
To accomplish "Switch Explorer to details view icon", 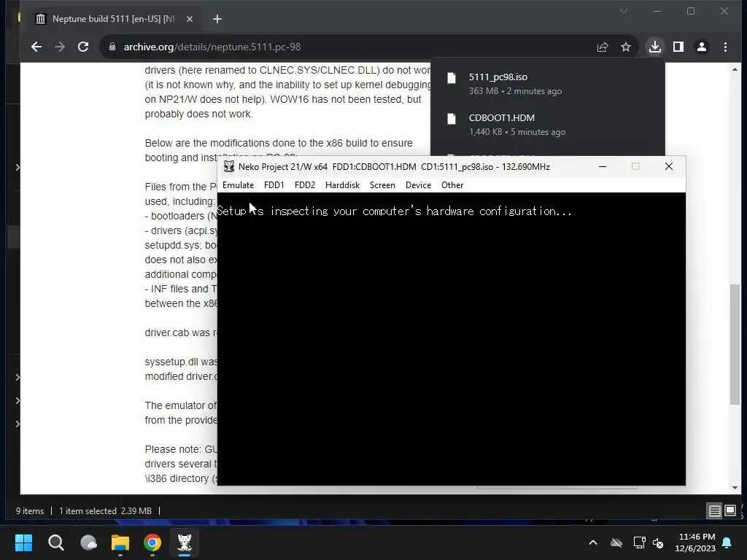I will coord(715,511).
